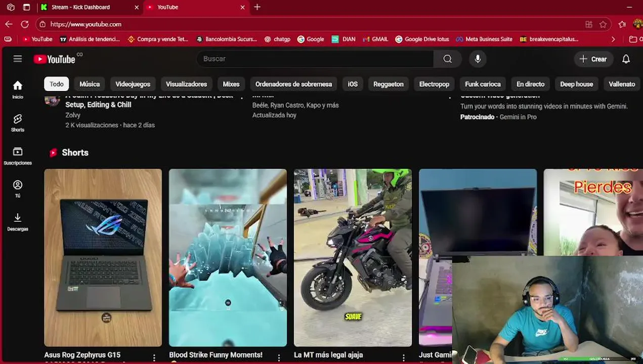Viewport: 643px width, 364px height.
Task: Open the Asus Rog Zephyrus G15 short thumbnail
Action: coord(103,258)
